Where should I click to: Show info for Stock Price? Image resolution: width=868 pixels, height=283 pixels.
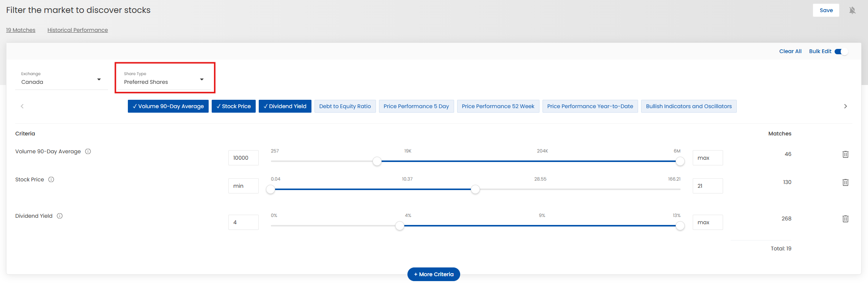tap(51, 179)
